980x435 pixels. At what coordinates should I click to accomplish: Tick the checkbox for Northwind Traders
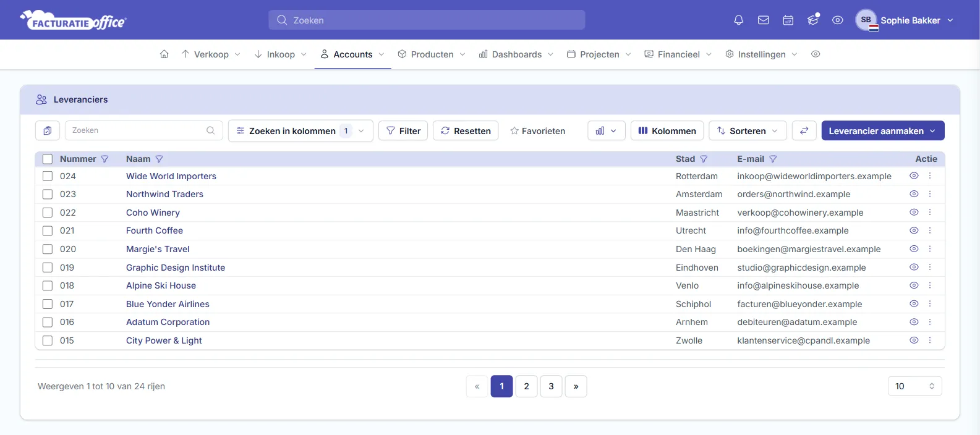tap(48, 194)
